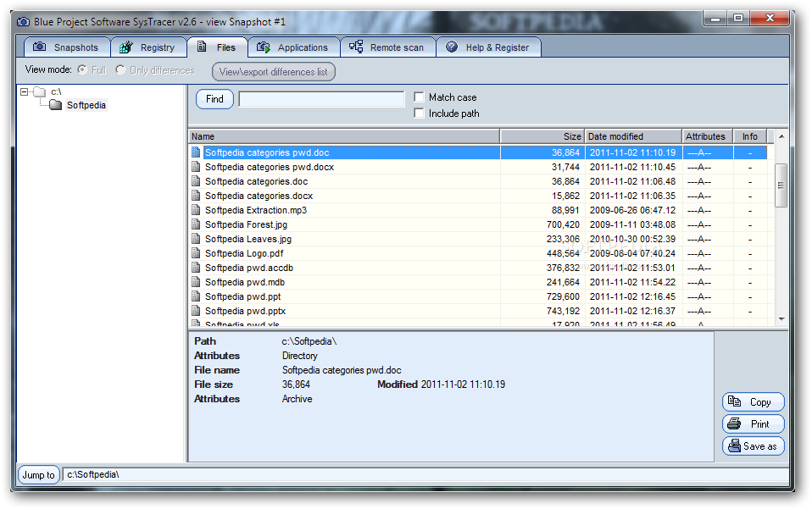Click the Print button
812x509 pixels.
pos(754,423)
